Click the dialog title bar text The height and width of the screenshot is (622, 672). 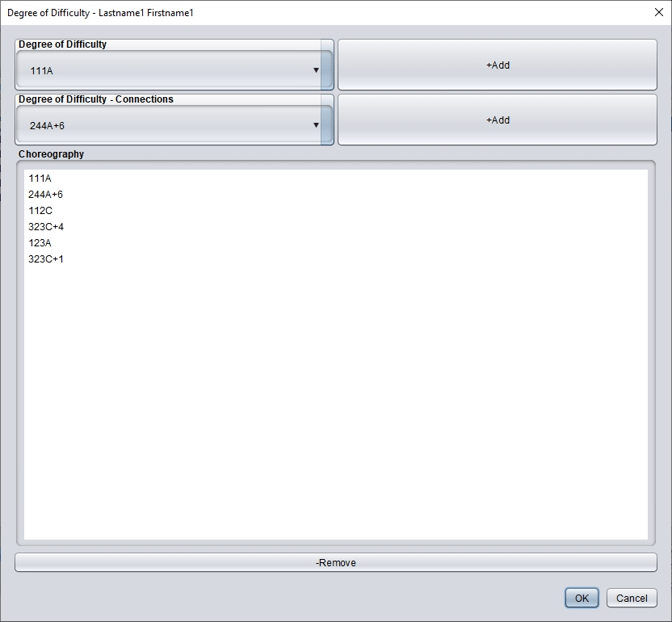[100, 13]
